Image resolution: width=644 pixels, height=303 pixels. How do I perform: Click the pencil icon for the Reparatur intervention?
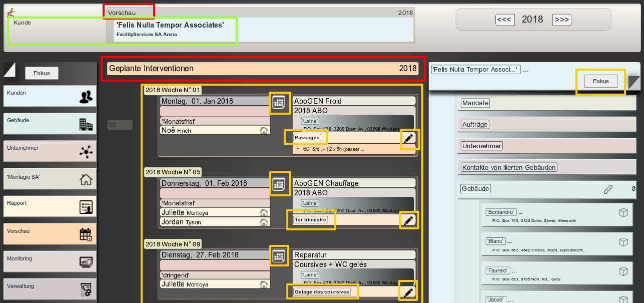(x=409, y=292)
